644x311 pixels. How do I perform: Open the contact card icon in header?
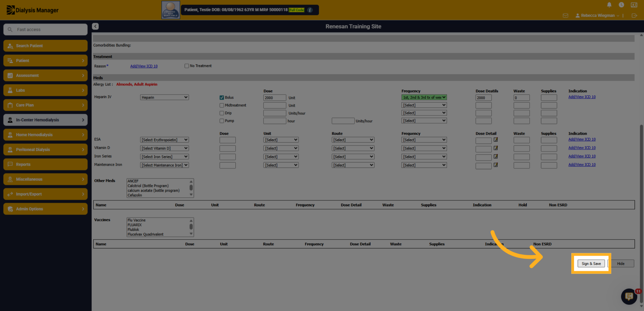(x=634, y=5)
